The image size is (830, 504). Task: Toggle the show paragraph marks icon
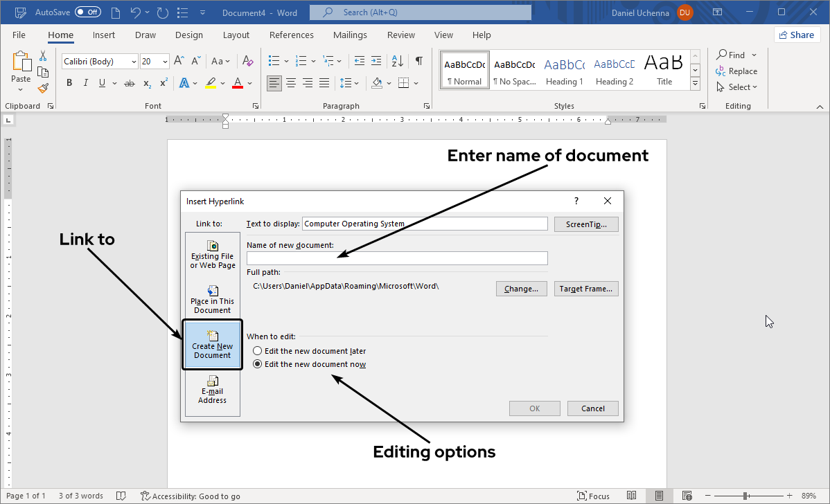[418, 61]
